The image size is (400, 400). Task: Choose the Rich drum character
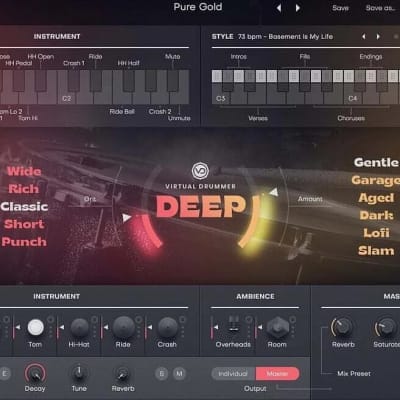coord(24,189)
